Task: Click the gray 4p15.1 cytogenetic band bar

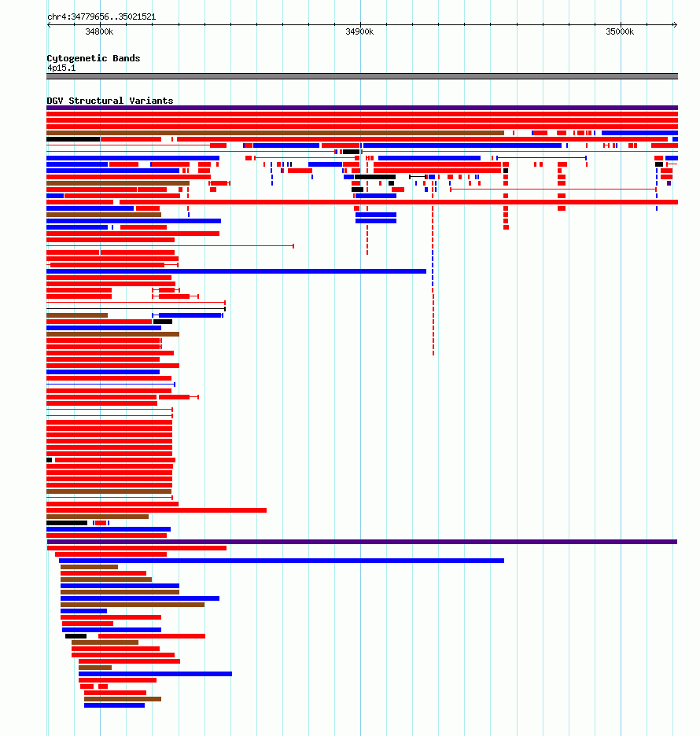Action: (x=362, y=76)
